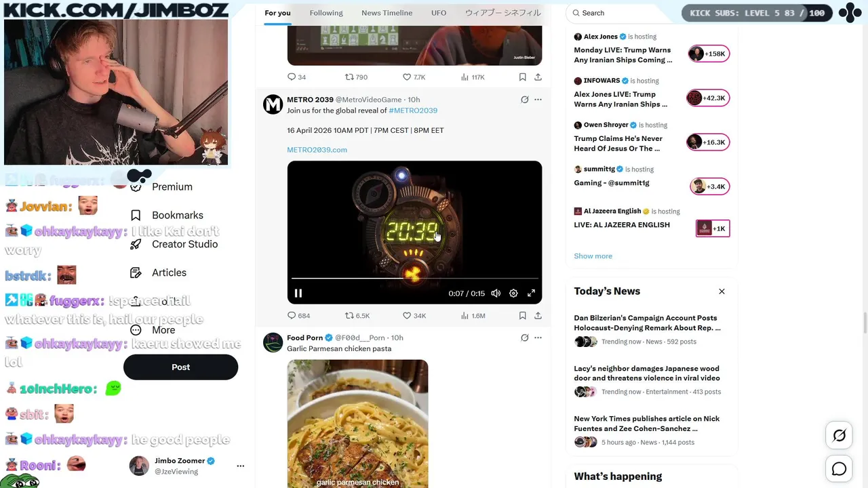Open video settings gear icon
This screenshot has height=488, width=868.
tap(513, 293)
